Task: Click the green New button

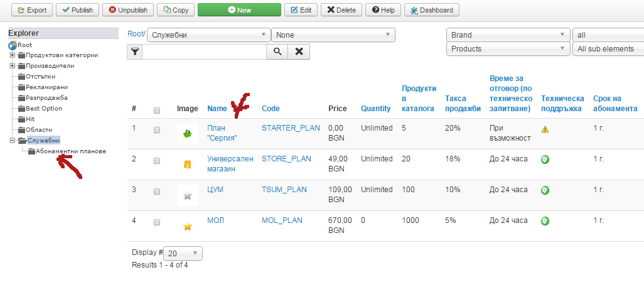Action: coord(239,10)
